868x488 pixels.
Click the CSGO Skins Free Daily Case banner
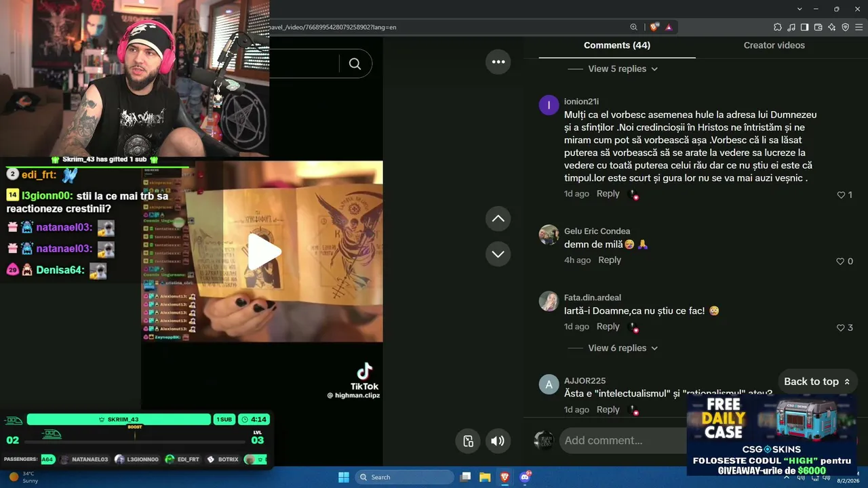pyautogui.click(x=771, y=435)
